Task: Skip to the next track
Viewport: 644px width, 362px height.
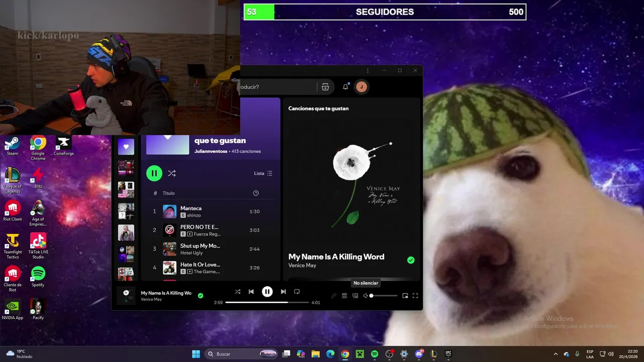Action: (283, 292)
